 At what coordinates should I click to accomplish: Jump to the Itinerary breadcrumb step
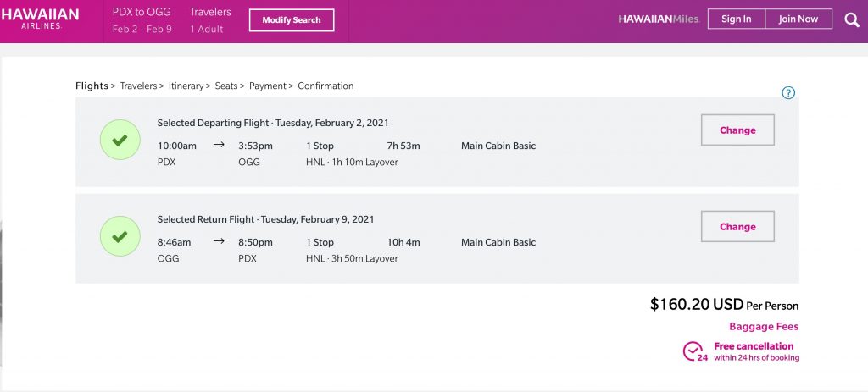(186, 86)
